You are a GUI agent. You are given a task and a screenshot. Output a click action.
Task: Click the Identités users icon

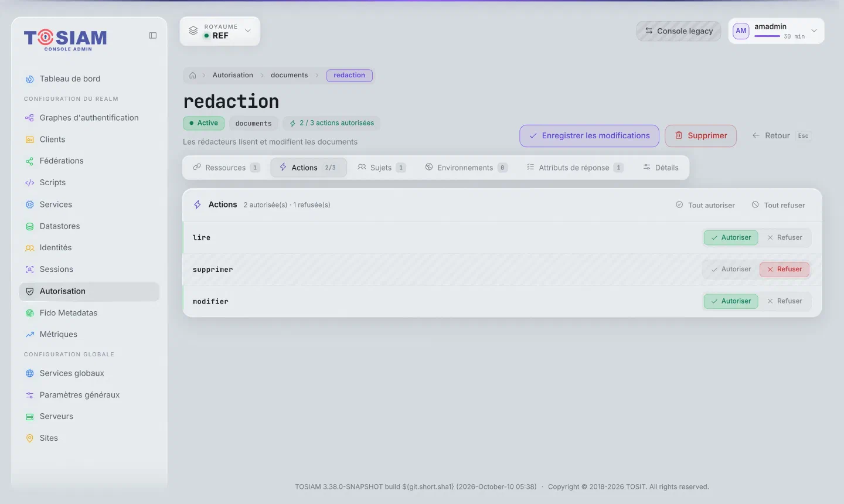[29, 248]
